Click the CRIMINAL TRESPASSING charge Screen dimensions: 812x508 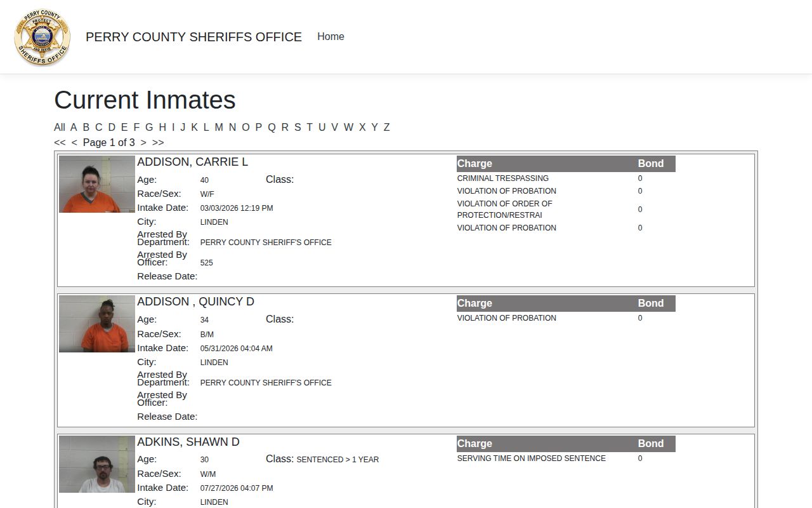(x=503, y=178)
